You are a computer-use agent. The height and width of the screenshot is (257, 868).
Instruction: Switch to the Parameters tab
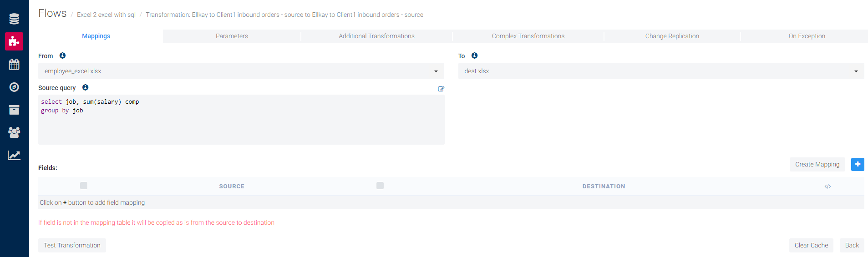[232, 36]
